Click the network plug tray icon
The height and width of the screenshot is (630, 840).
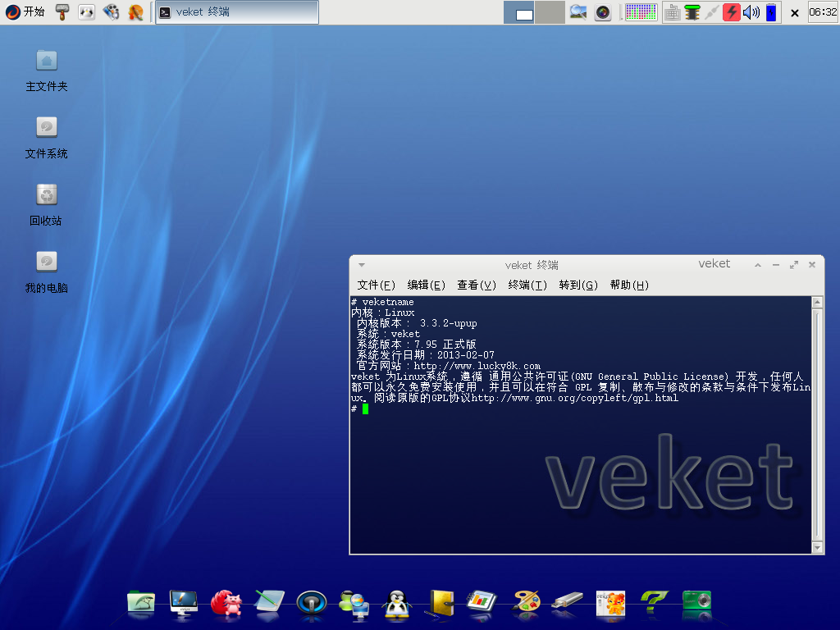click(x=711, y=12)
